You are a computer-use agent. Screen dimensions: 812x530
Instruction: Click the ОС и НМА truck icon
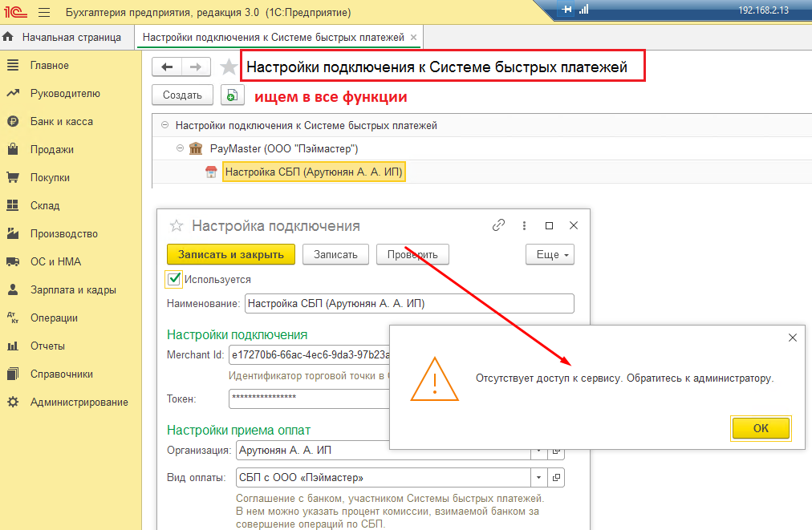point(13,261)
